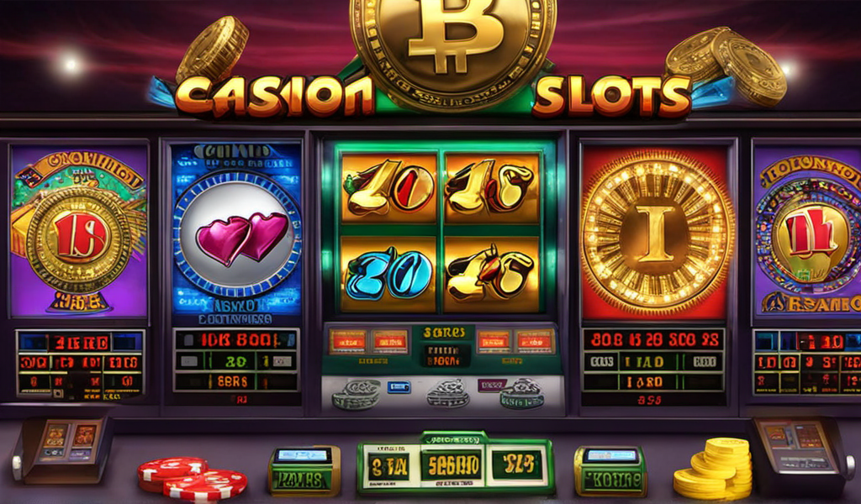Image resolution: width=861 pixels, height=504 pixels.
Task: Click the bottom-right gold reel symbol
Action: (x=491, y=274)
